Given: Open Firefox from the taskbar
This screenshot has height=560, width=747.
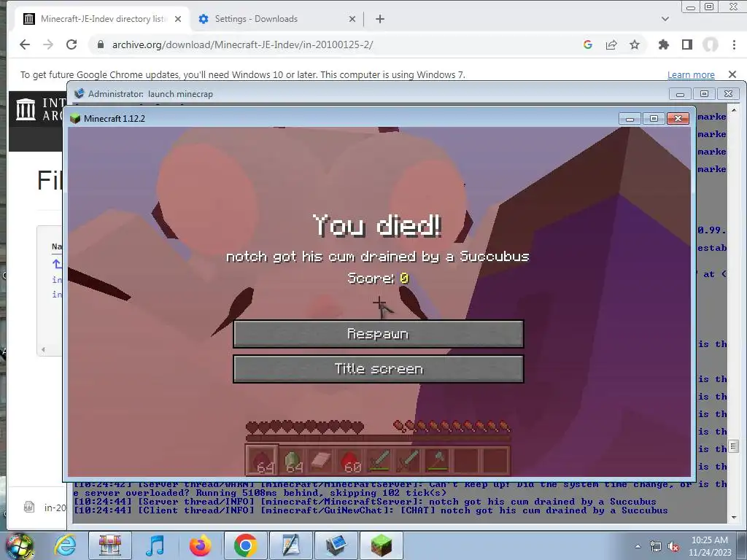Looking at the screenshot, I should [x=200, y=545].
